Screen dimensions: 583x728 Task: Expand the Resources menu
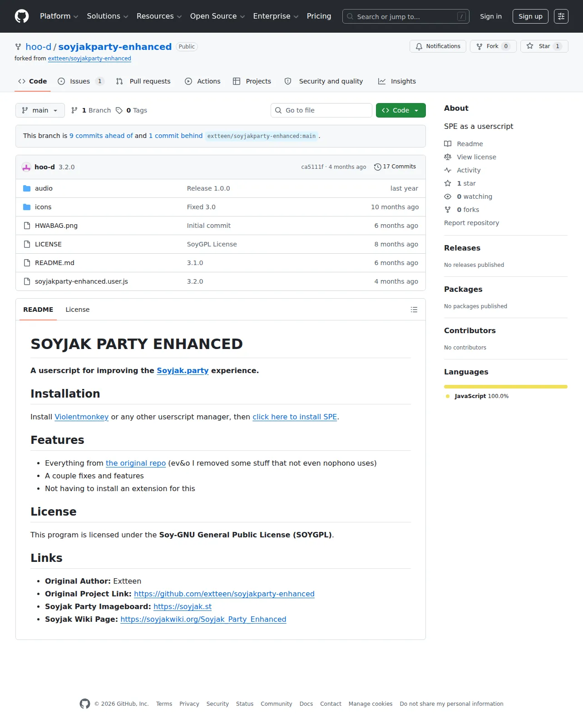[x=159, y=16]
